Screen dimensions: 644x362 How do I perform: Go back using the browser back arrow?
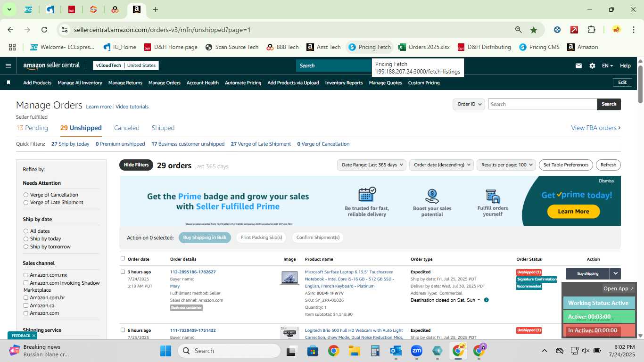pos(10,30)
